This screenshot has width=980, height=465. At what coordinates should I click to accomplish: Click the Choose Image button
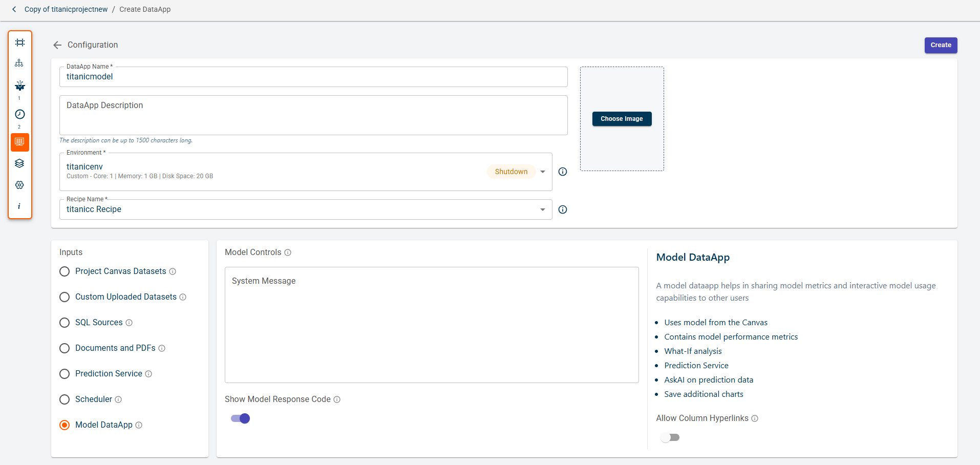coord(622,119)
